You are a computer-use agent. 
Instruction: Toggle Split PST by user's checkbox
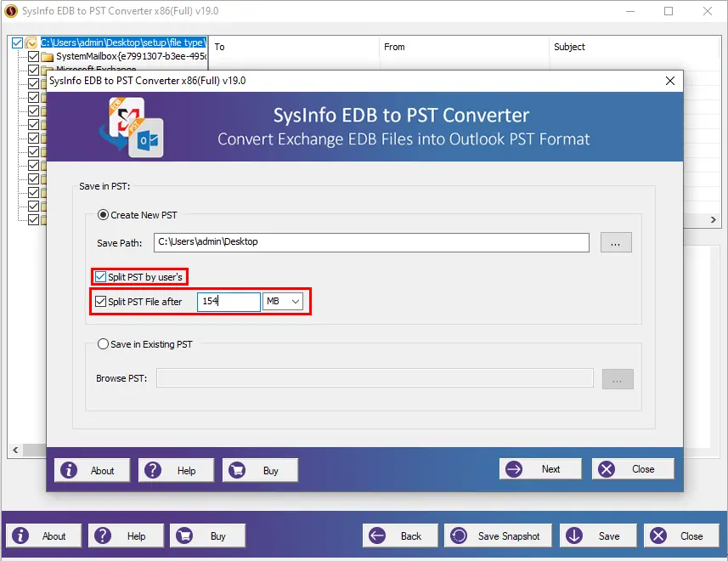click(100, 277)
